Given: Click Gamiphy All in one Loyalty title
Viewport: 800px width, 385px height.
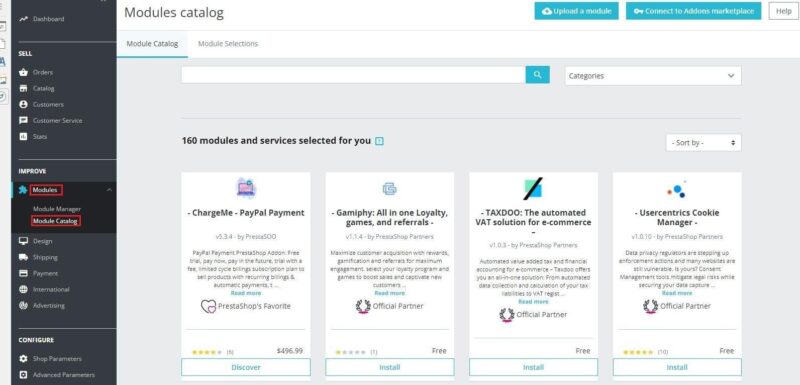Looking at the screenshot, I should click(390, 217).
